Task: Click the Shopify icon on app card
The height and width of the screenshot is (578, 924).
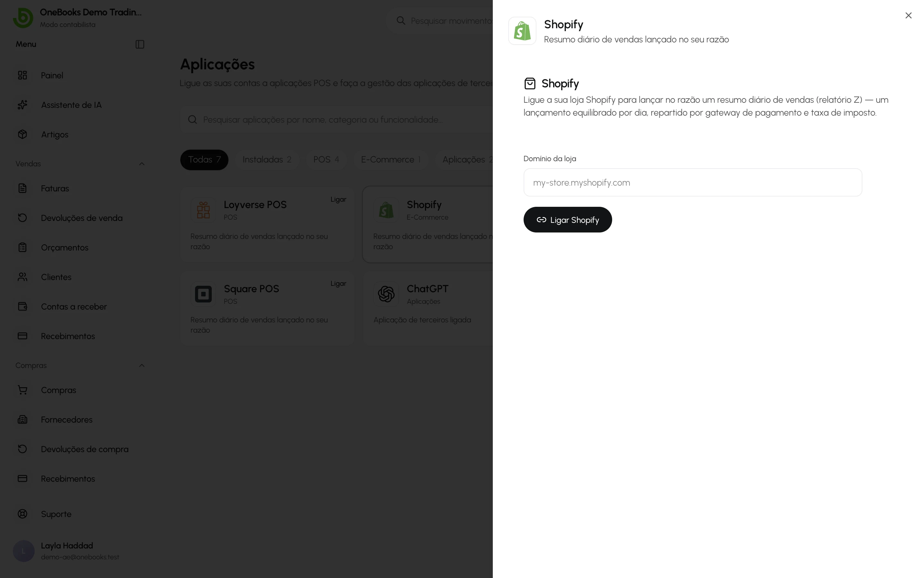Action: (386, 210)
